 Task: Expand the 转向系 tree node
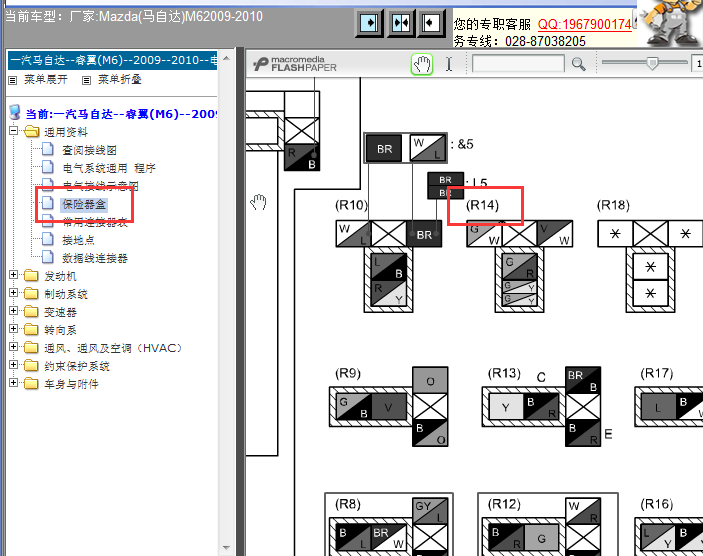point(13,328)
